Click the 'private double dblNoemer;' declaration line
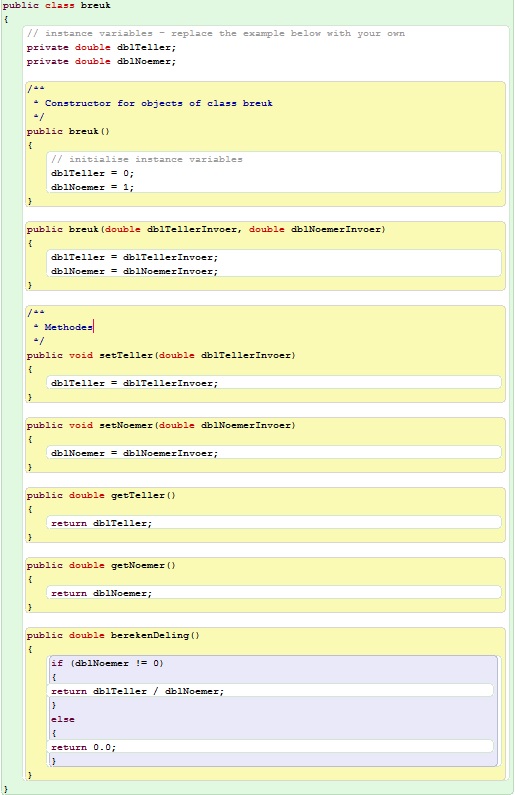Screen dimensions: 515x795 [101, 61]
